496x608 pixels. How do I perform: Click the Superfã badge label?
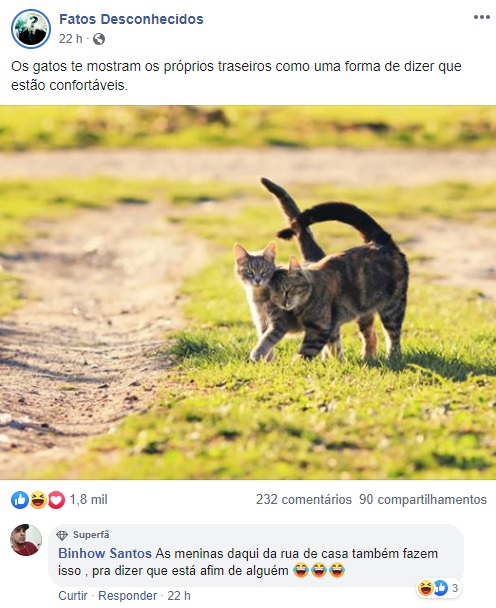pyautogui.click(x=91, y=535)
